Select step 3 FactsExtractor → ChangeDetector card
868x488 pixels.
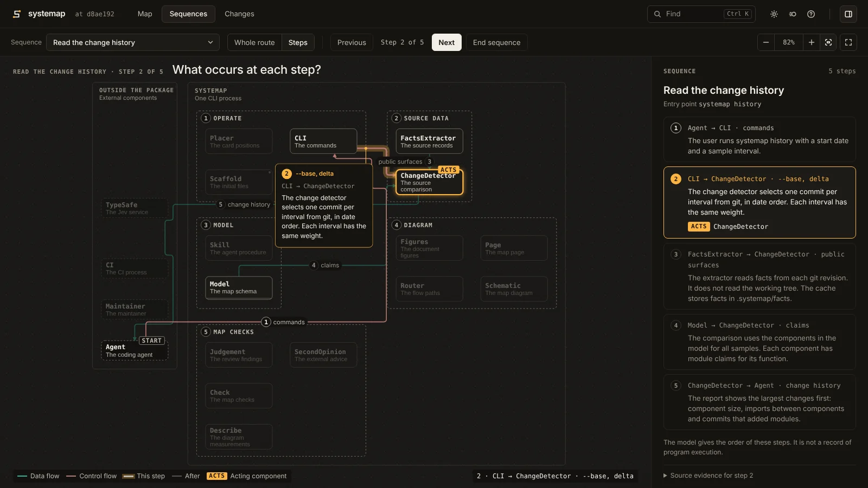point(759,276)
